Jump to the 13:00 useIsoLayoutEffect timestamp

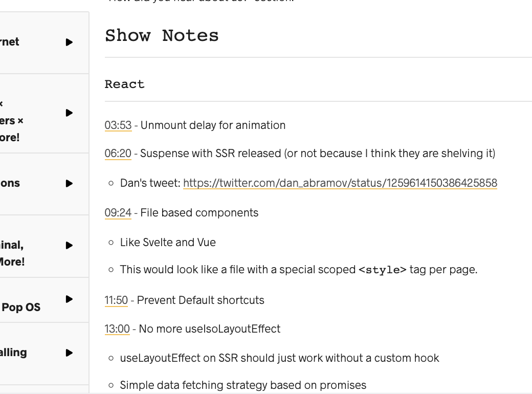(116, 329)
